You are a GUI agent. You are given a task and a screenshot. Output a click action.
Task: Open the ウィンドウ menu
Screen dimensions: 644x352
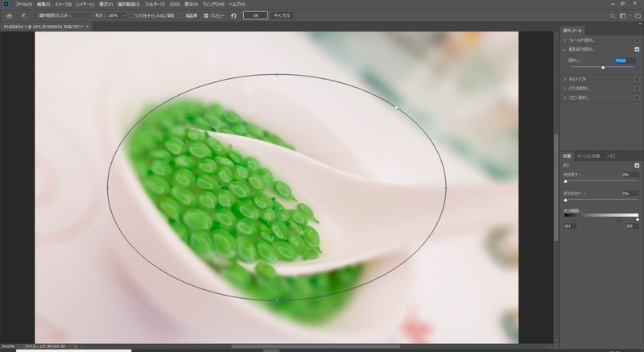coord(213,4)
